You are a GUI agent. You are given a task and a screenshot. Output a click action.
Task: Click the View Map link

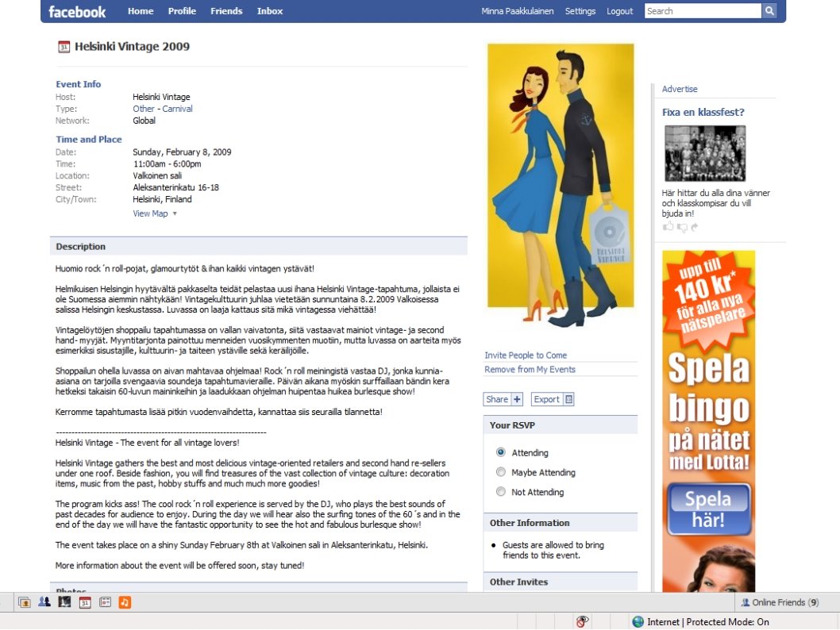pyautogui.click(x=151, y=213)
